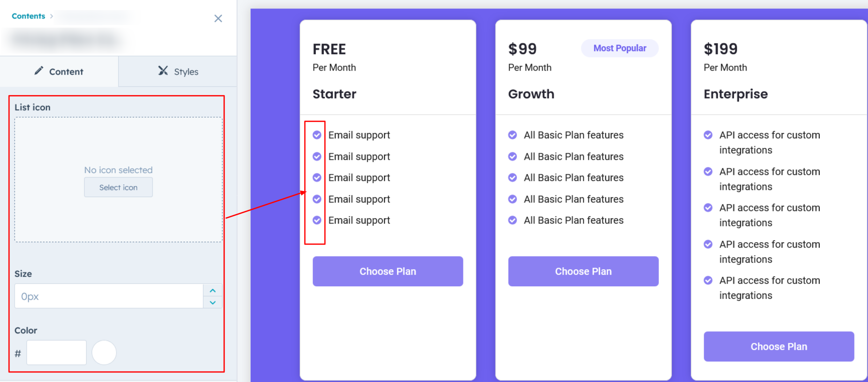
Task: Choose Plan for the Growth tier
Action: [x=583, y=271]
